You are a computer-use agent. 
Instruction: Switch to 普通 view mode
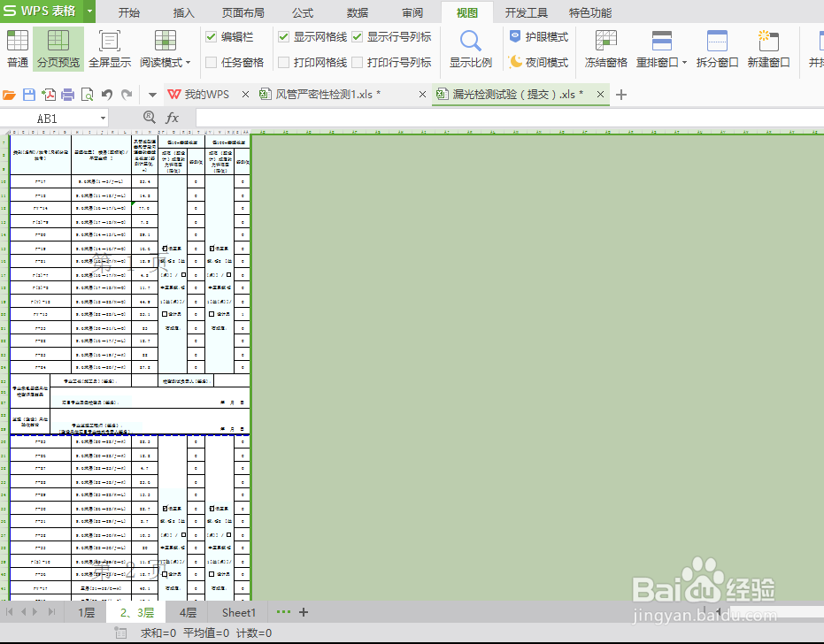(x=17, y=49)
